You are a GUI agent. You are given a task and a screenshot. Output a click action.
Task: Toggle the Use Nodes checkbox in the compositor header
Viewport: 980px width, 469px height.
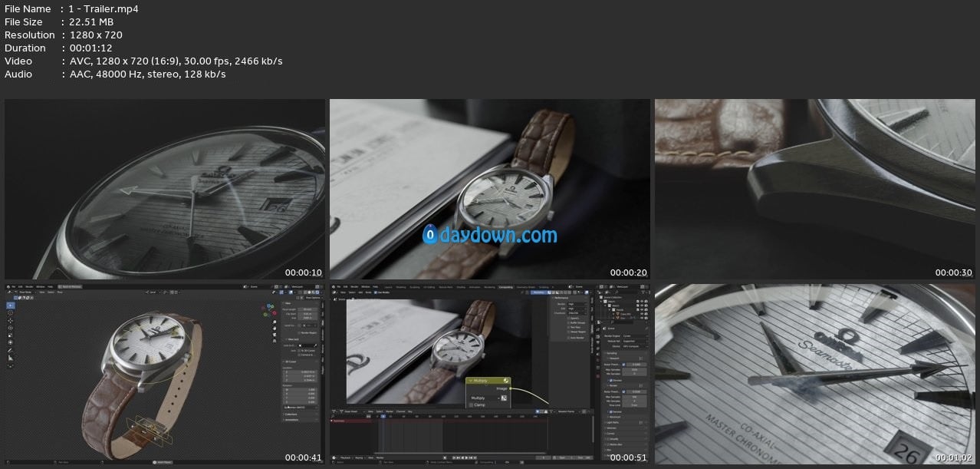tap(377, 292)
